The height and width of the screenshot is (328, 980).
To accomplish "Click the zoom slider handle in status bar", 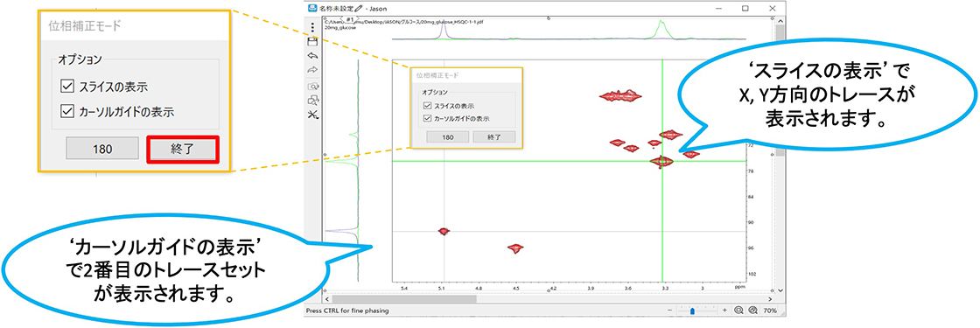I will 692,310.
